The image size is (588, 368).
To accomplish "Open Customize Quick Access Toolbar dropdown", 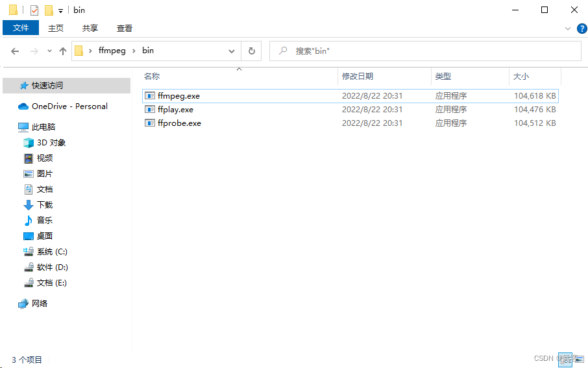I will (x=61, y=10).
